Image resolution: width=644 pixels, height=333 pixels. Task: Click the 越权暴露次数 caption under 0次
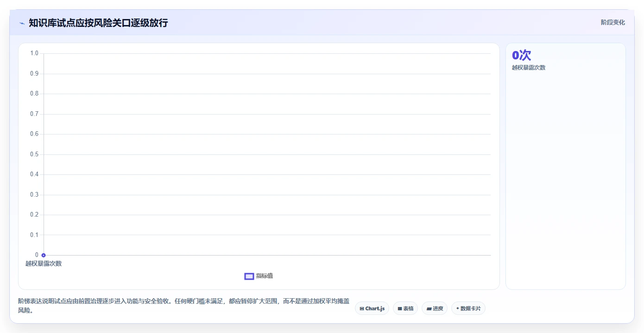[529, 68]
